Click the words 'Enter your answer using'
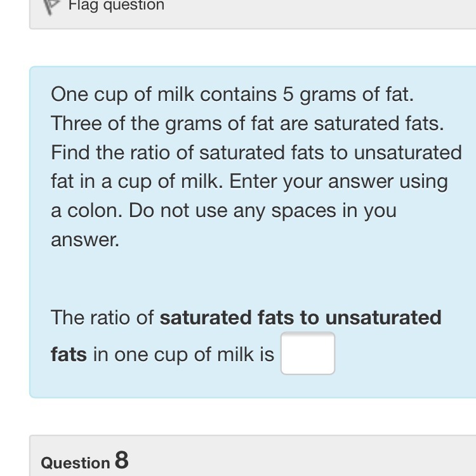476x476 pixels. click(x=338, y=182)
